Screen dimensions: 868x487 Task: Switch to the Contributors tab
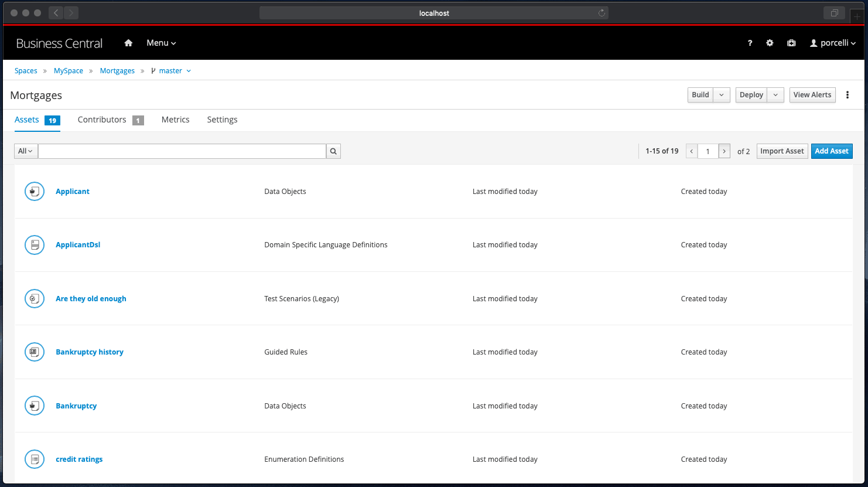pos(102,120)
